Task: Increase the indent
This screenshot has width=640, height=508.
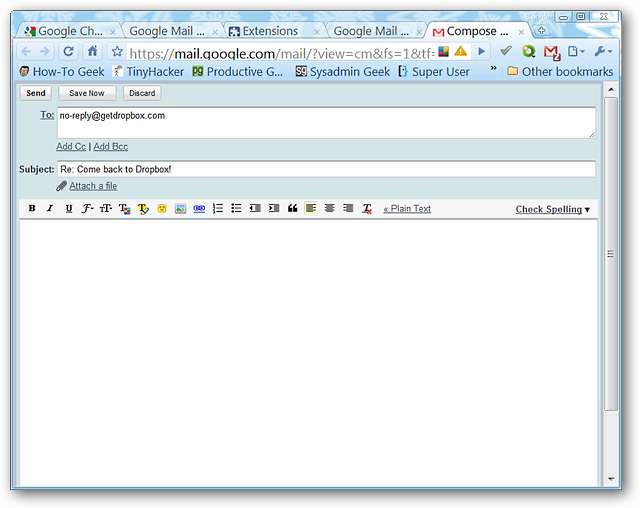Action: pyautogui.click(x=274, y=209)
